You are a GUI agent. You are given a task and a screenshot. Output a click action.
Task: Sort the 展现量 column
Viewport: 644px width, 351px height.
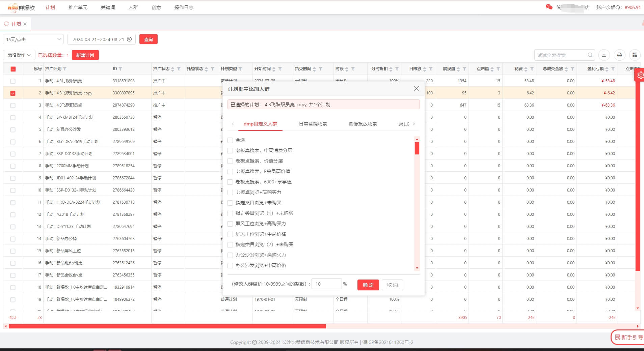click(x=458, y=69)
